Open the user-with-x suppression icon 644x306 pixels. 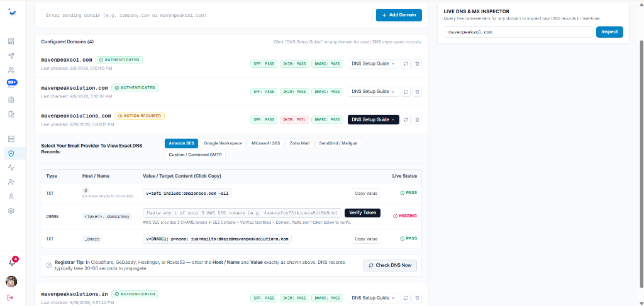point(11,182)
